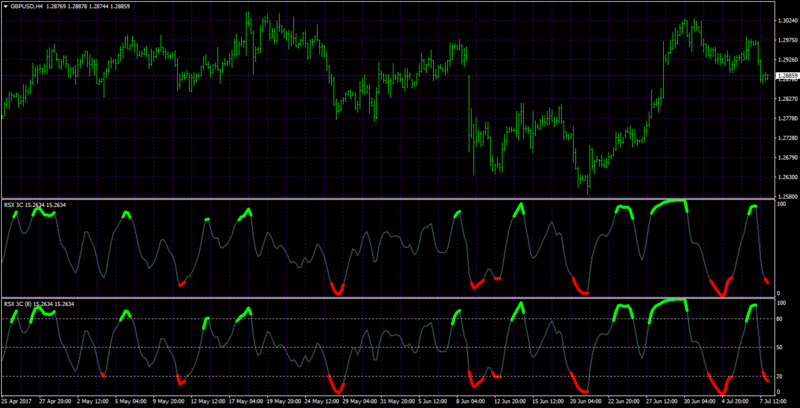Click the 9 May 20:00 time label
Screen dimensions: 800x408
[169, 401]
